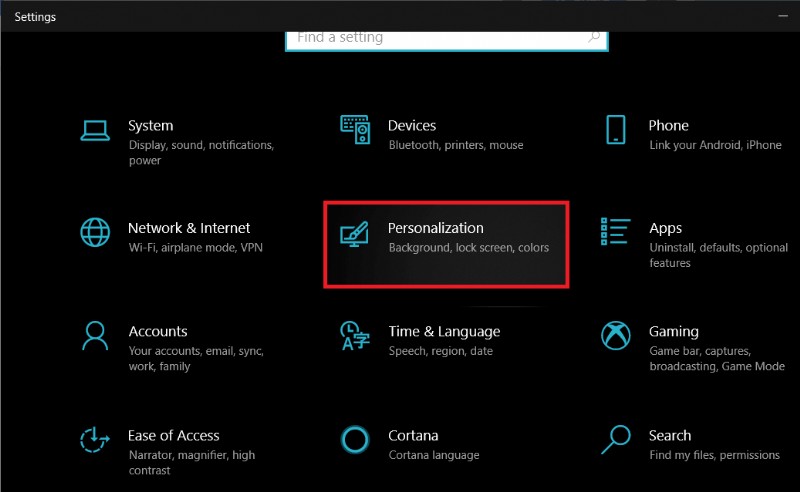Image resolution: width=800 pixels, height=492 pixels.
Task: Select the Accounts category title
Action: pos(158,331)
